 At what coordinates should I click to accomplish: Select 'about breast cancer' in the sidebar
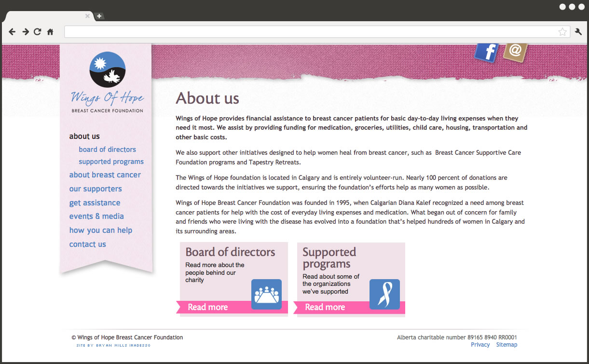click(105, 175)
